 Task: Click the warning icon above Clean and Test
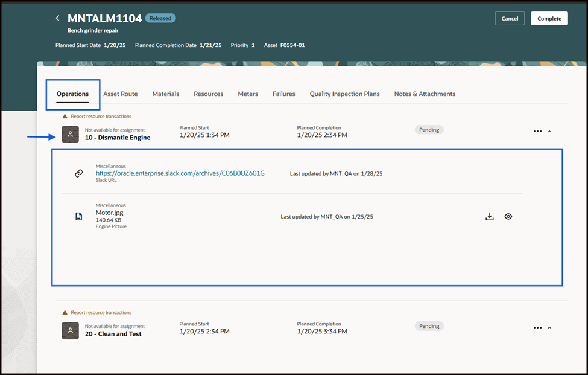[x=65, y=312]
